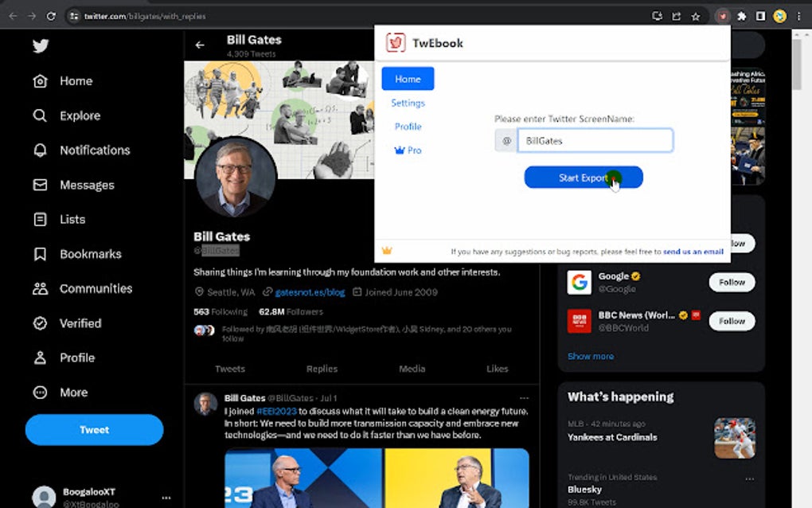Select the Verified checkmark icon
Viewport: 812px width, 508px height.
(40, 323)
